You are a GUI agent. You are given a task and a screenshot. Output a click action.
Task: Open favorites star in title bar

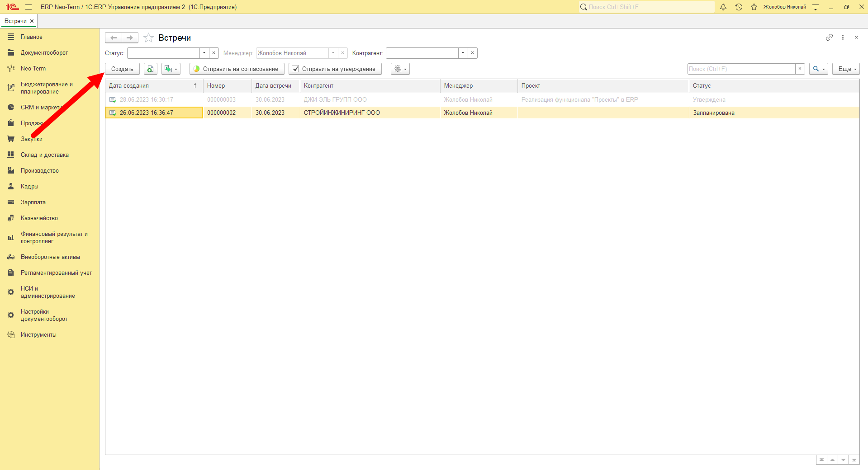click(754, 7)
